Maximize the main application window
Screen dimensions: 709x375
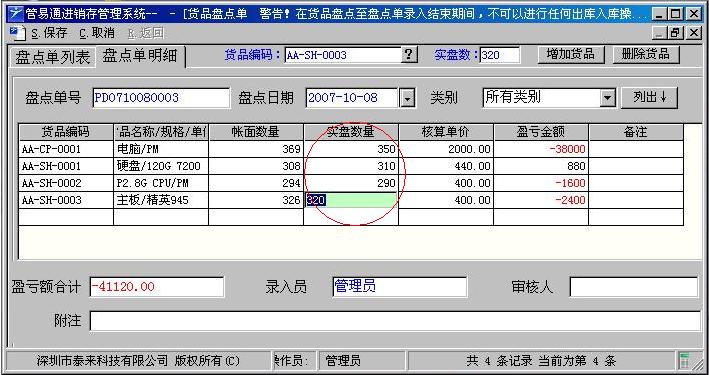pyautogui.click(x=676, y=14)
